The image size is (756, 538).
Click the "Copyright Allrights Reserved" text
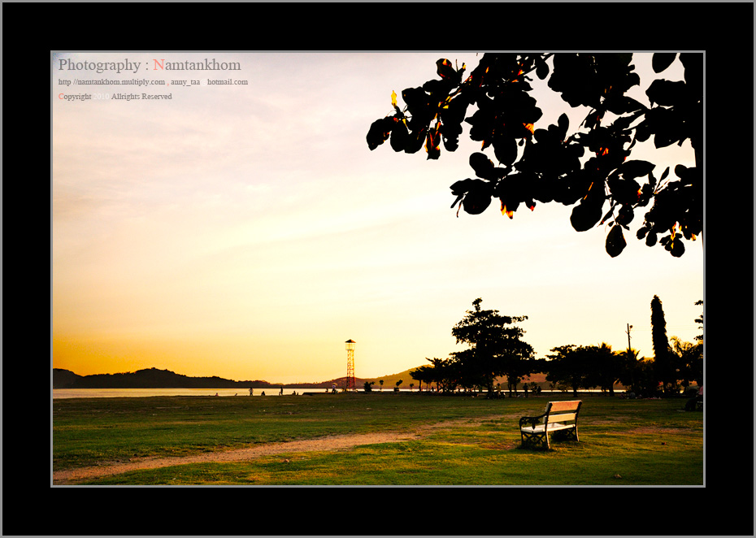115,97
